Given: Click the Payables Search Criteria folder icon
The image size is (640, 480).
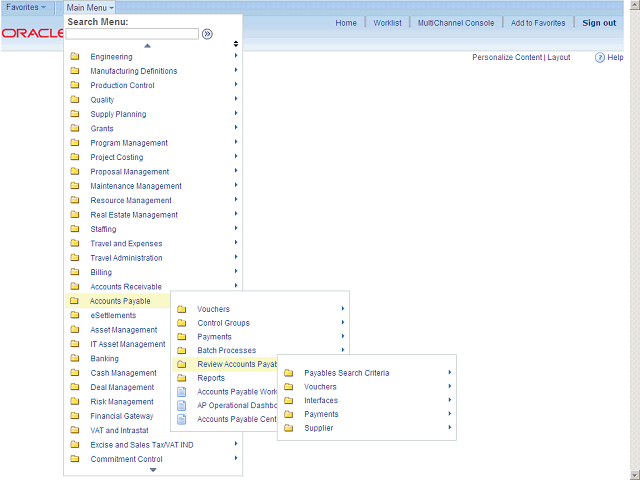Looking at the screenshot, I should click(288, 373).
